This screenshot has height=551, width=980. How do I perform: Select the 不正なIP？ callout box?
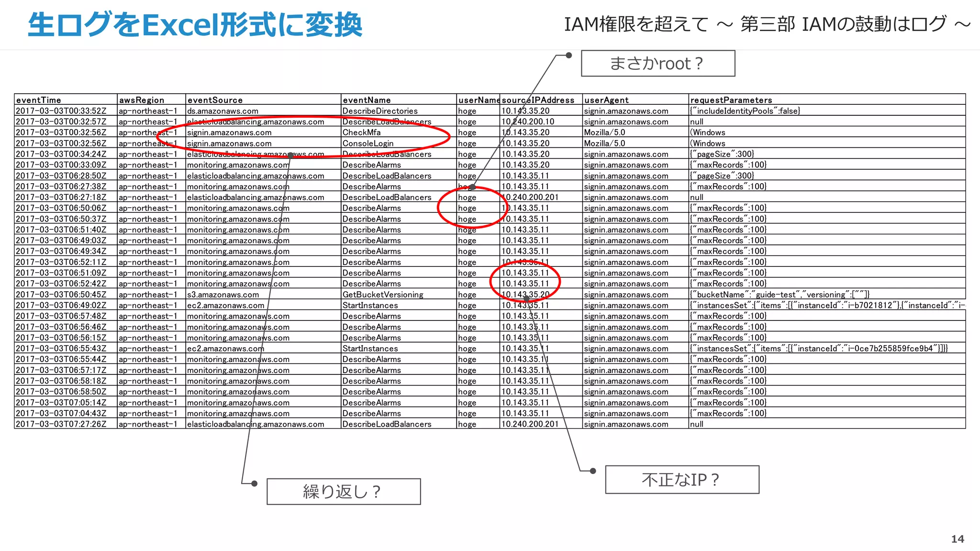tap(682, 479)
